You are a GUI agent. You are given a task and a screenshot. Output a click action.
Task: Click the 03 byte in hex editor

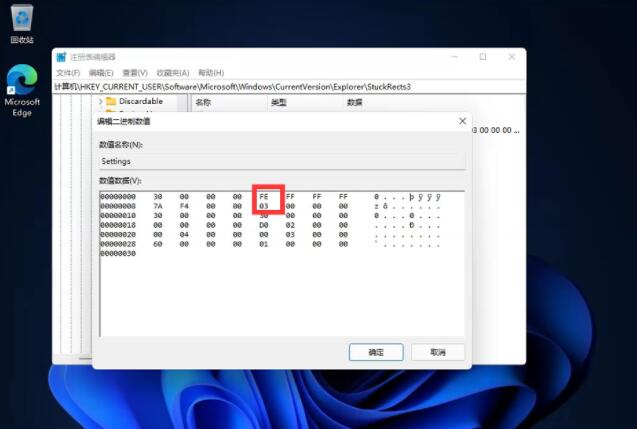[x=264, y=206]
